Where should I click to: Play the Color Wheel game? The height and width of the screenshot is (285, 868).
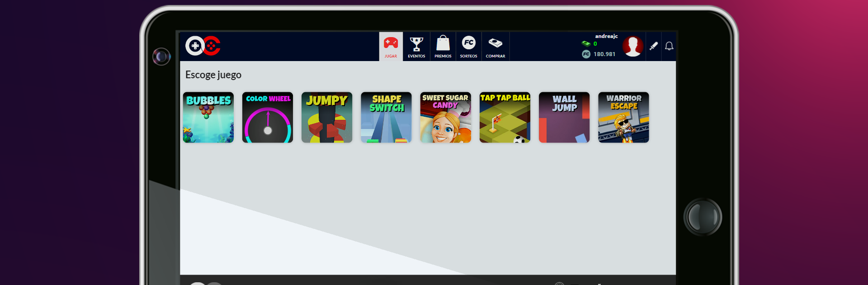pos(268,118)
